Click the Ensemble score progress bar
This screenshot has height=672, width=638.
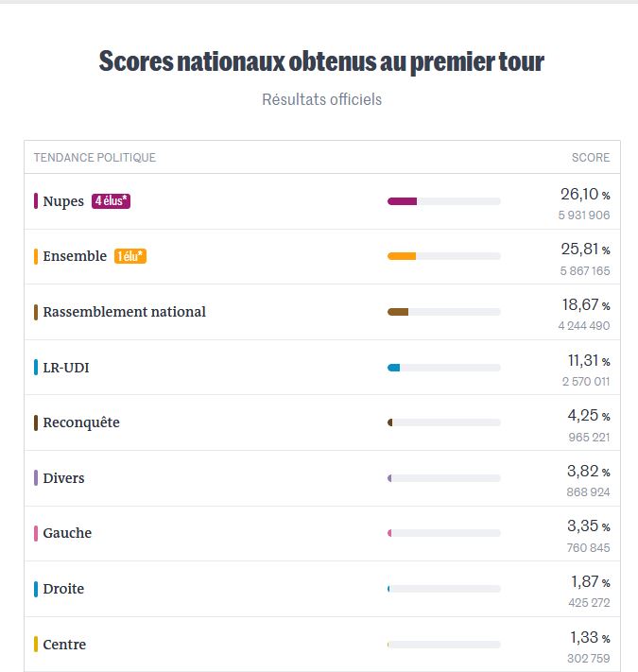click(x=443, y=256)
